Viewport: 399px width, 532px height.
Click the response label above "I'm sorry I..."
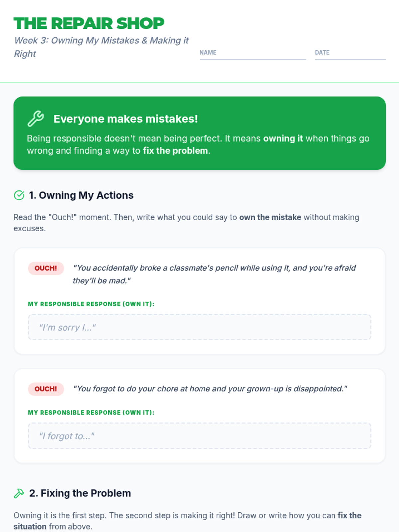click(x=91, y=304)
